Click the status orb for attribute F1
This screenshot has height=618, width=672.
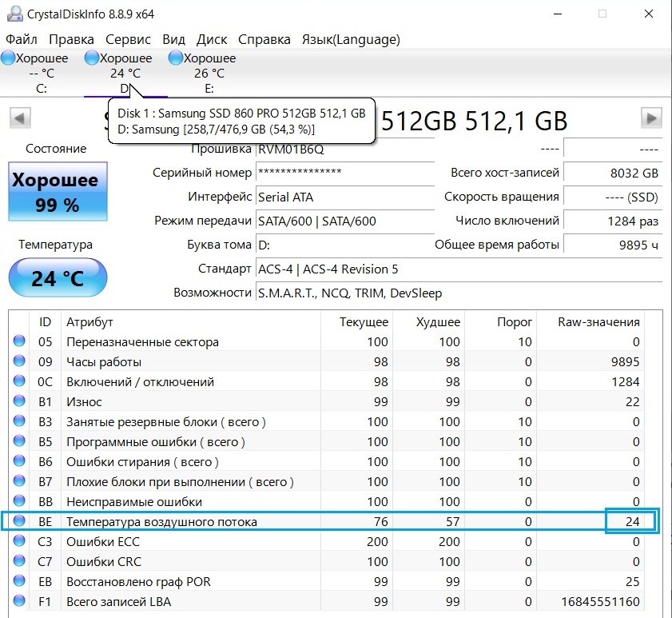click(x=20, y=602)
